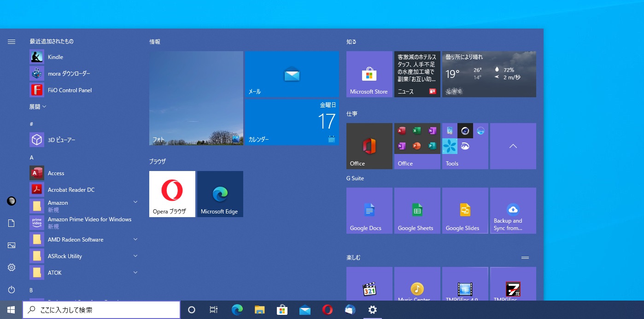Open FiiO Control Panel

click(x=83, y=90)
